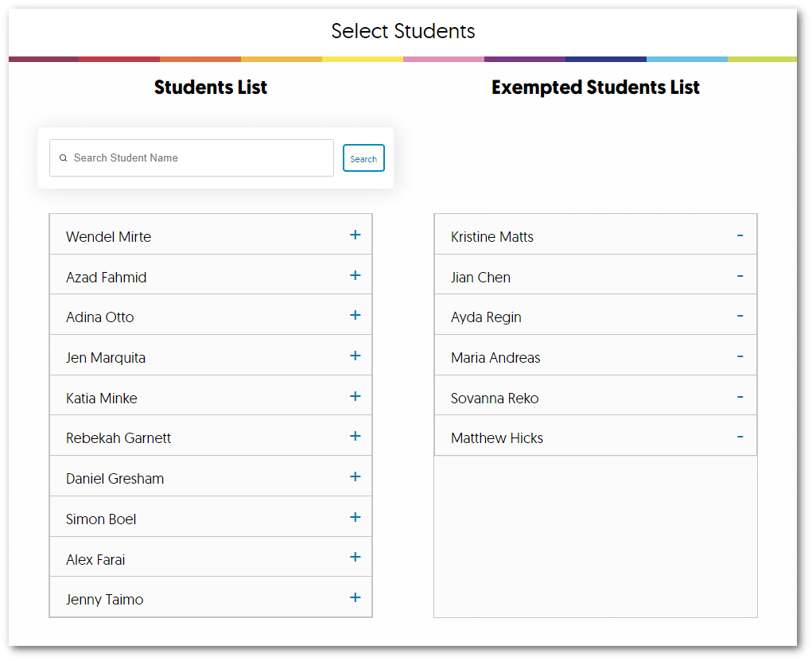Viewport: 812px width, 661px height.
Task: Focus the Search Student Name field
Action: pos(199,158)
